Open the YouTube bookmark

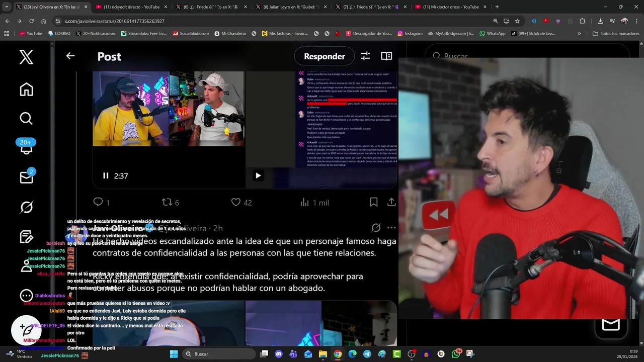pos(31,33)
